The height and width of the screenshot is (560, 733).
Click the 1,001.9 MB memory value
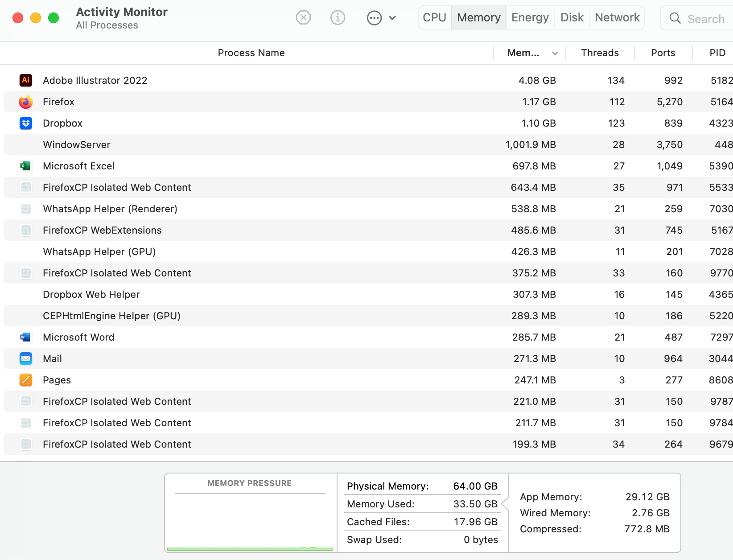[x=531, y=144]
